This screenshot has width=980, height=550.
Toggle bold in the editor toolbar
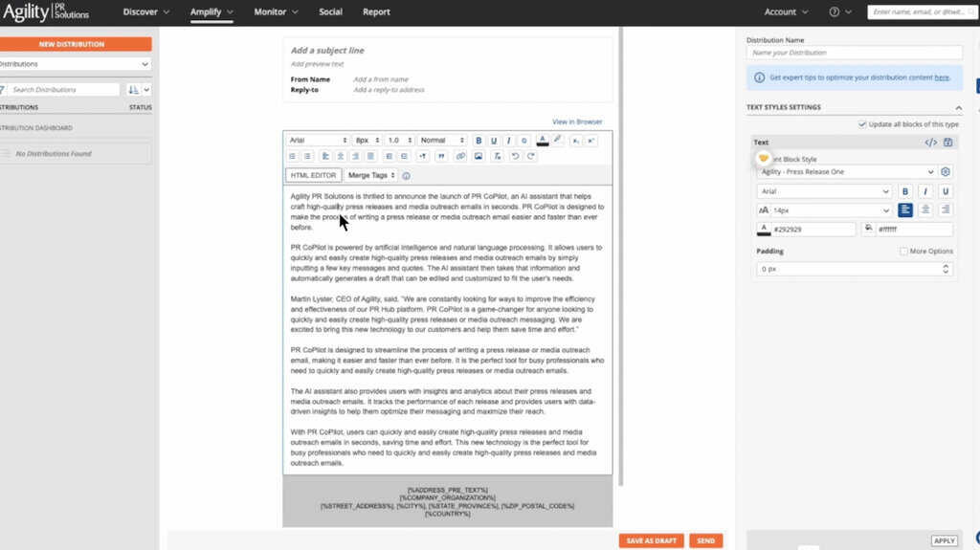pos(479,141)
